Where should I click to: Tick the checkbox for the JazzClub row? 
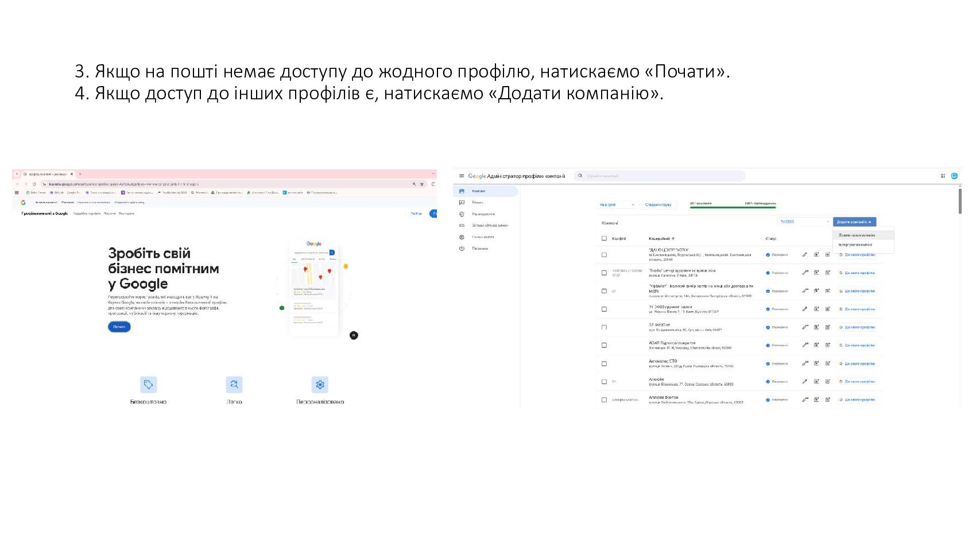[x=604, y=327]
